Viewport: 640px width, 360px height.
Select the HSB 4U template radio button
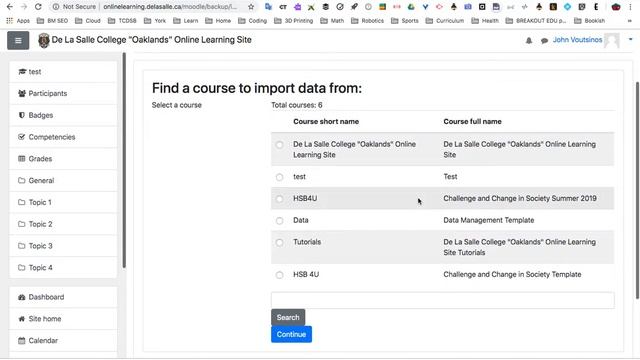click(x=279, y=275)
